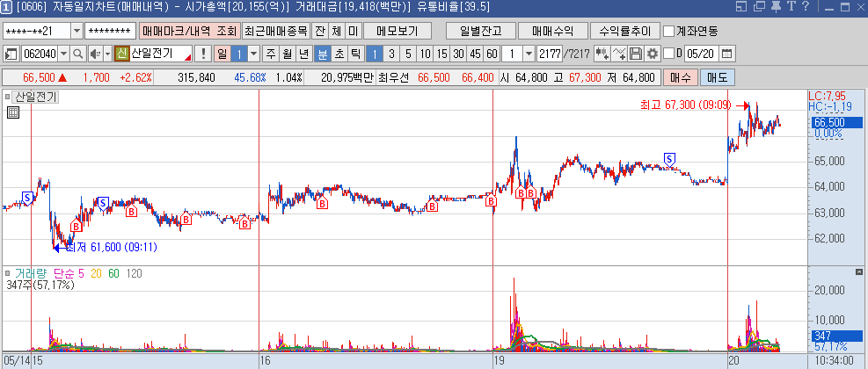Click the account password input field
Screen dimensions: 868x369
click(x=111, y=31)
